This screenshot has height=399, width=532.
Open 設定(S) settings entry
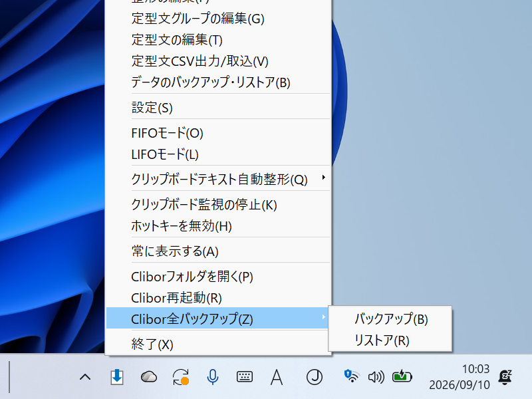tap(218, 108)
